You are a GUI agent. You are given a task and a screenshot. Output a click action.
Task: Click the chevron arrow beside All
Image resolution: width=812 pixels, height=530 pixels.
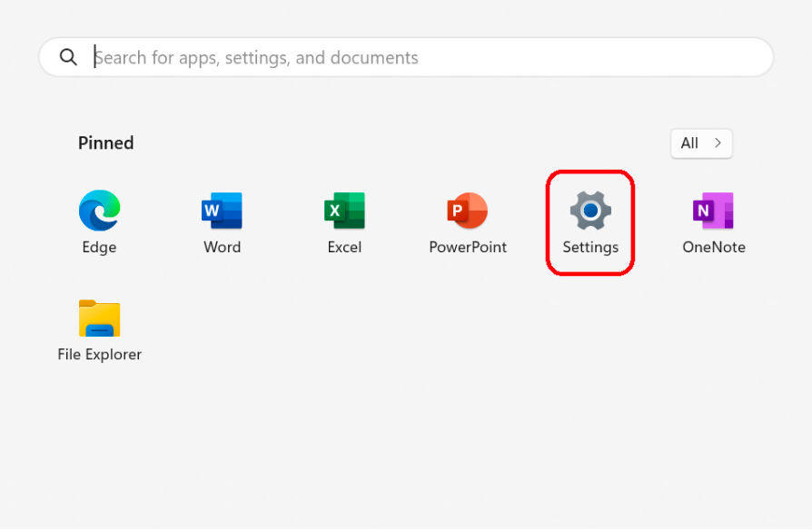click(718, 143)
